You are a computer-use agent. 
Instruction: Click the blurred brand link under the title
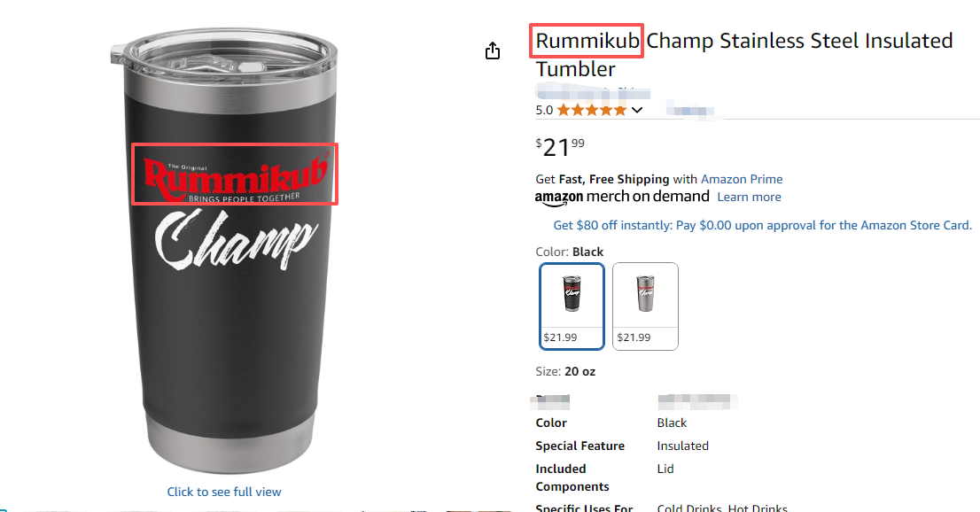pos(593,92)
